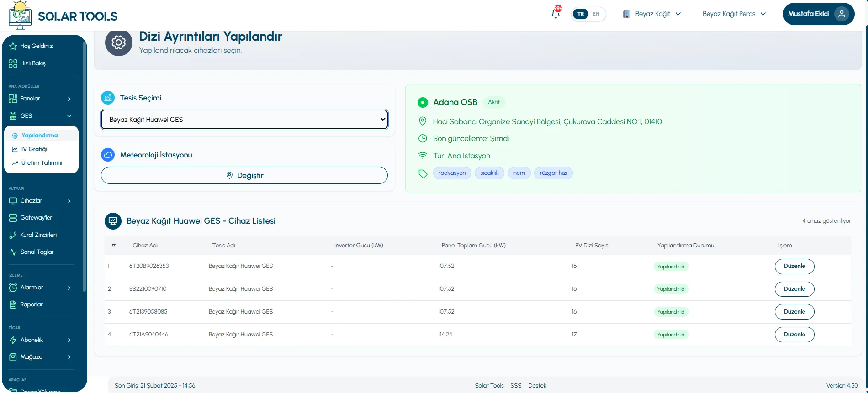Click the star icon beside Hoş Geldiniz
The image size is (868, 393).
(x=13, y=46)
